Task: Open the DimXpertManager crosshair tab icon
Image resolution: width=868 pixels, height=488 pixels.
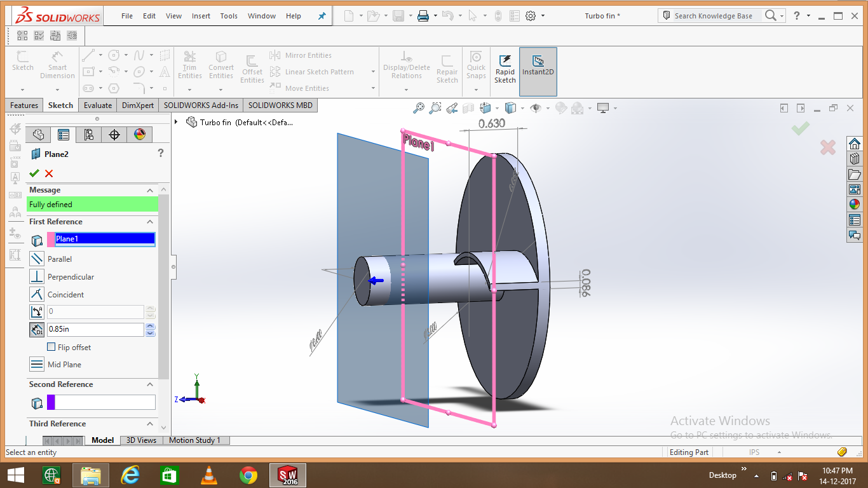Action: (x=114, y=135)
